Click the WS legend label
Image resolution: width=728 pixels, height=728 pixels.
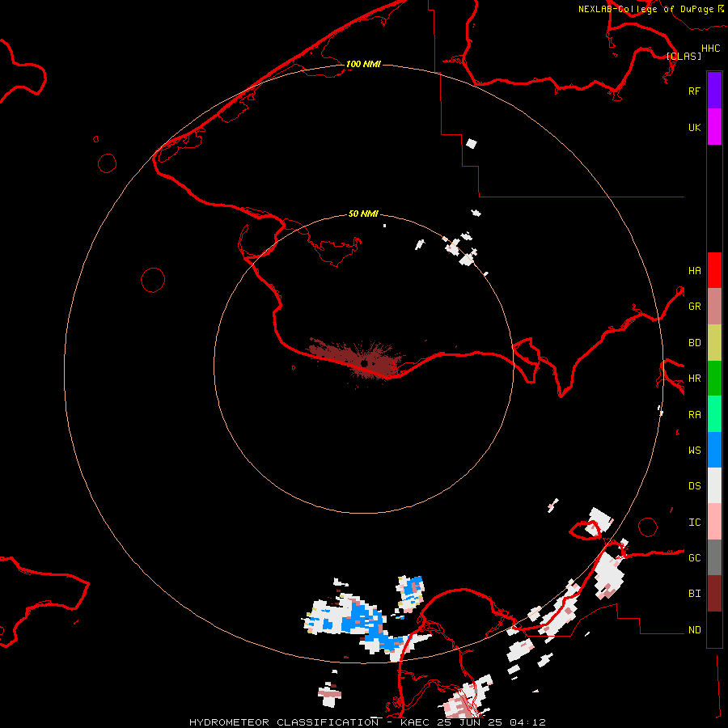coord(694,451)
